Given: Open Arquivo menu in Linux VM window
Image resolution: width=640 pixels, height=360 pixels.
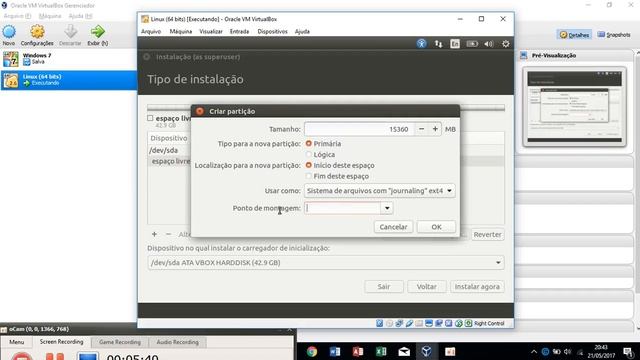Looking at the screenshot, I should pos(151,31).
